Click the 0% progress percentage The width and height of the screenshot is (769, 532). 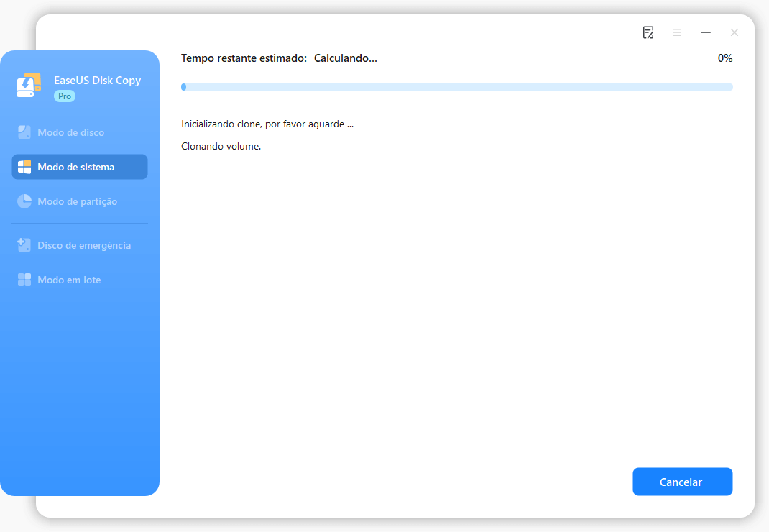pyautogui.click(x=724, y=58)
